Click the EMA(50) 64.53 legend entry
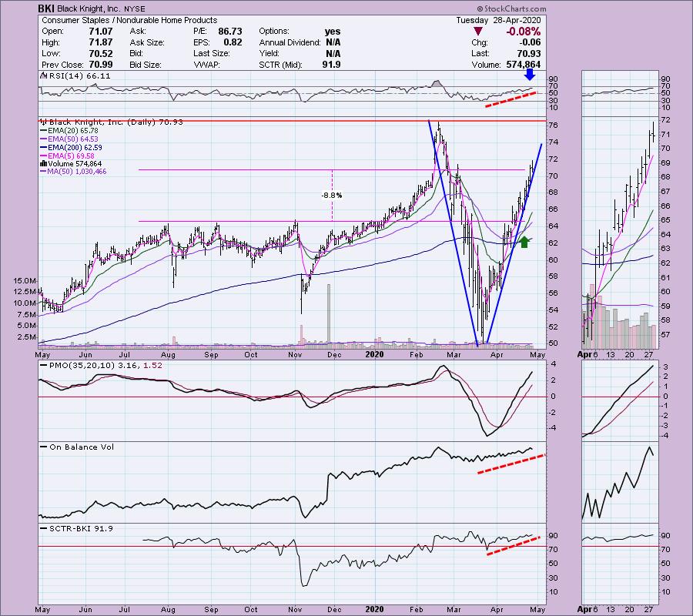 click(69, 139)
